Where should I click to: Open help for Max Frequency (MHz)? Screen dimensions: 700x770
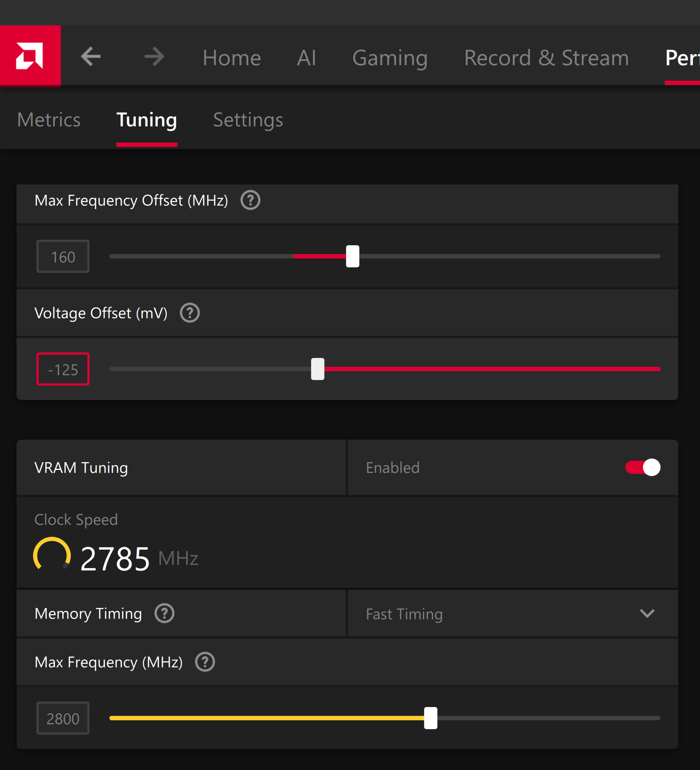(x=205, y=662)
